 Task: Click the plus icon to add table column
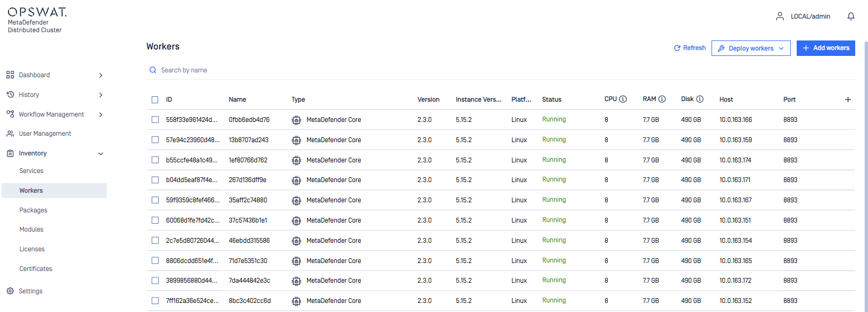[848, 100]
